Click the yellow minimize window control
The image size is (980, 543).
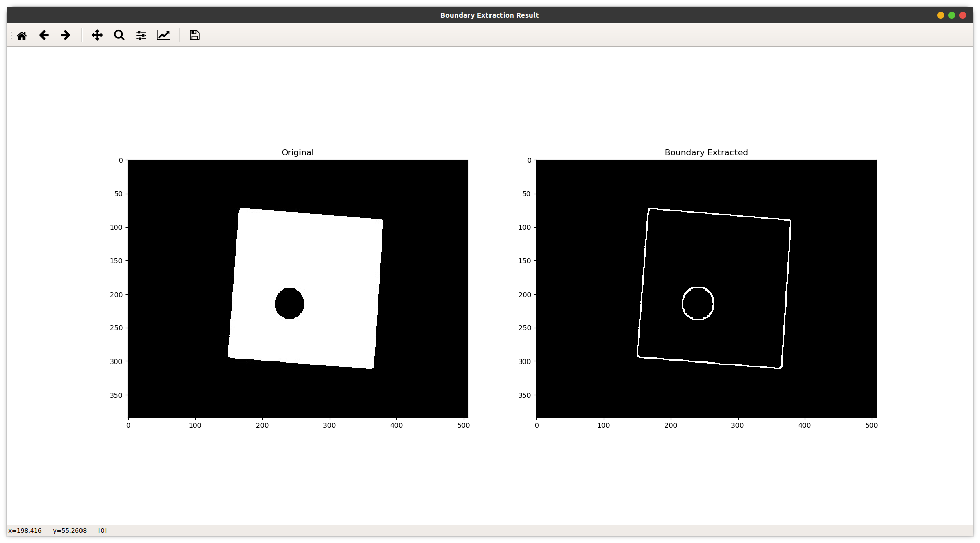coord(940,15)
